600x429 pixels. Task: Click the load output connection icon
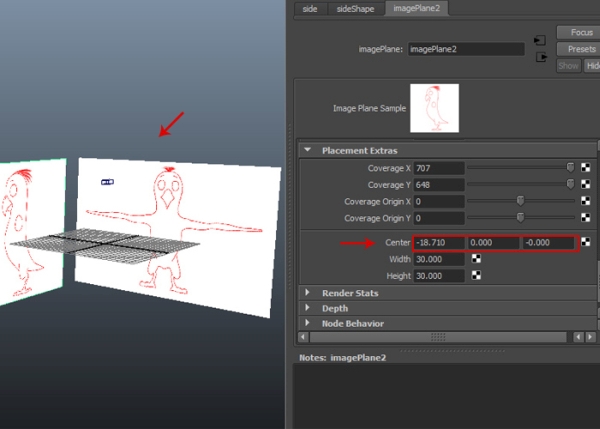click(x=541, y=57)
